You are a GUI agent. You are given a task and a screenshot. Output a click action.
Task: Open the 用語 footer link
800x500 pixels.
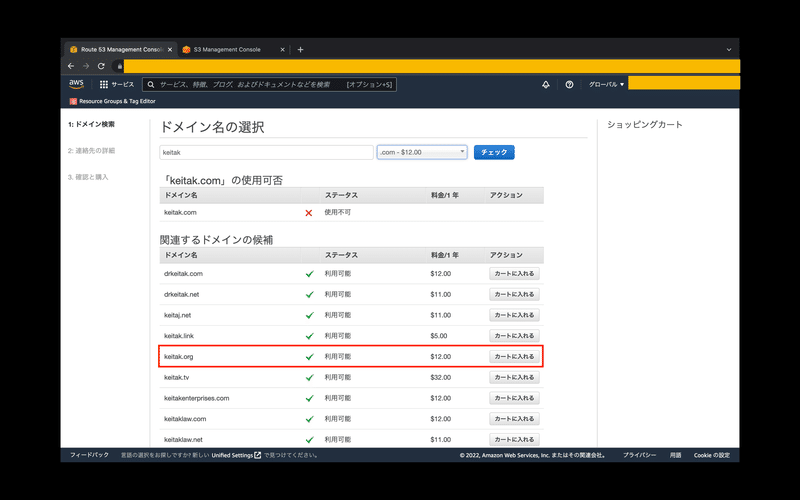676,455
